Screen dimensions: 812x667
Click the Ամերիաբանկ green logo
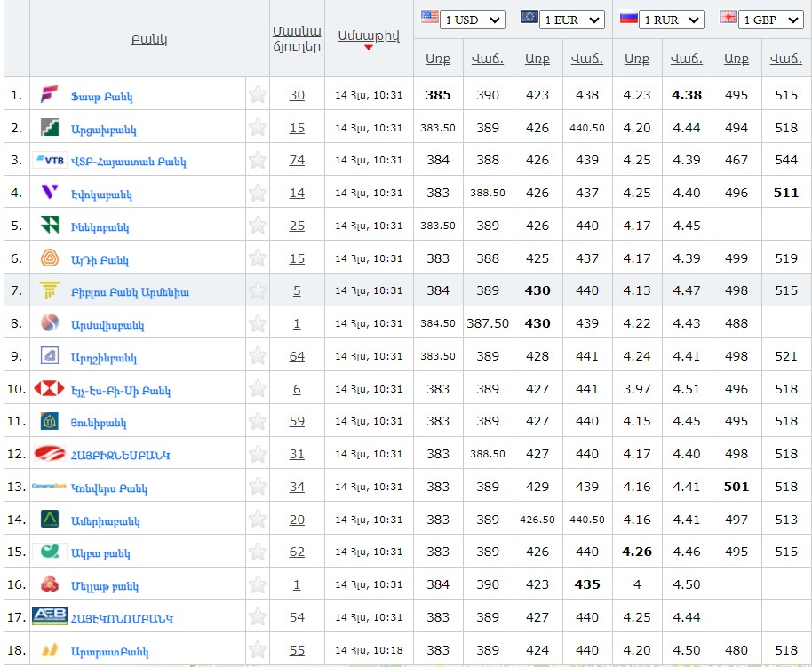(50, 520)
